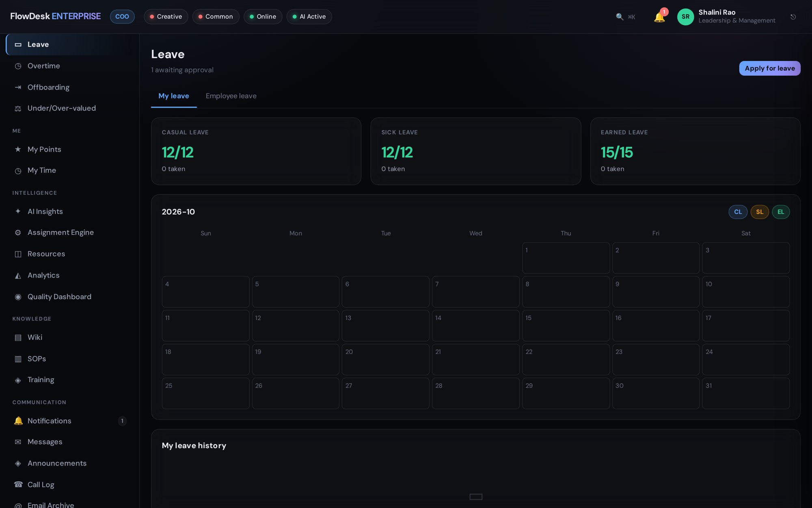Toggle the Creative status pill
Viewport: 812px width, 508px height.
[x=166, y=17]
